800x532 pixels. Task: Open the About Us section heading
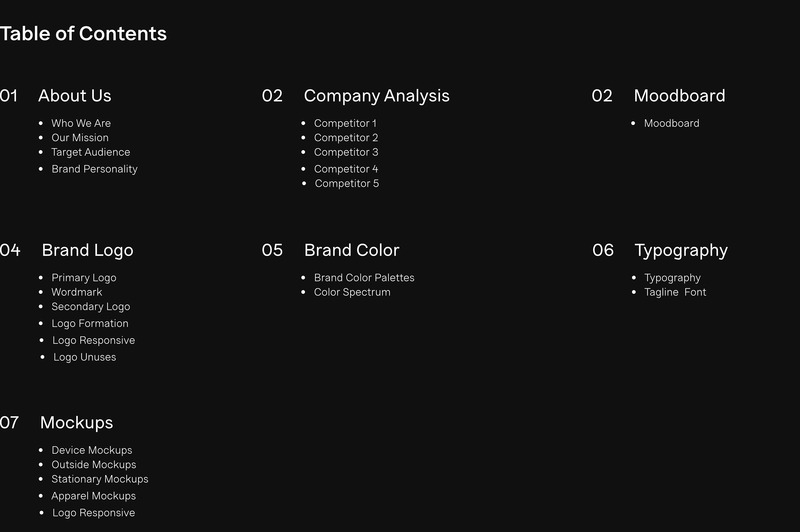point(75,96)
